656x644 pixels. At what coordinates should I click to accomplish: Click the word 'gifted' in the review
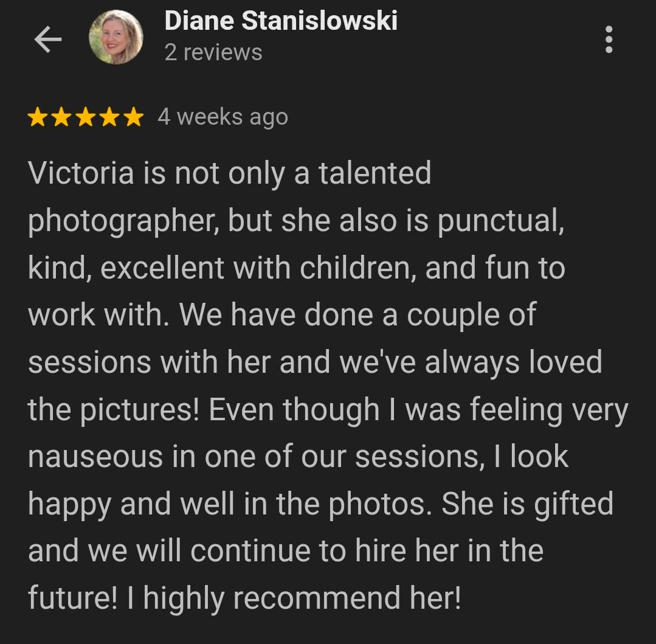573,504
